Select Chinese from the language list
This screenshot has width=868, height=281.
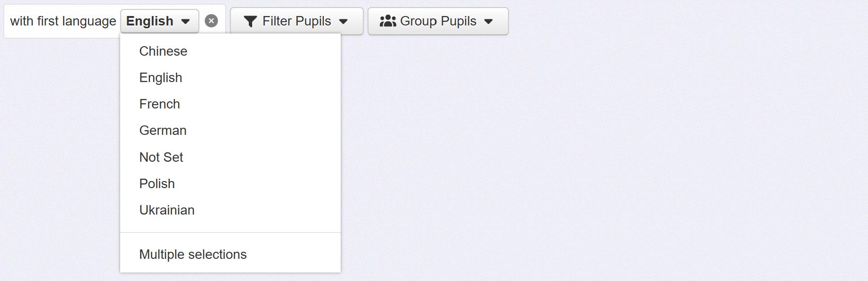[x=163, y=51]
